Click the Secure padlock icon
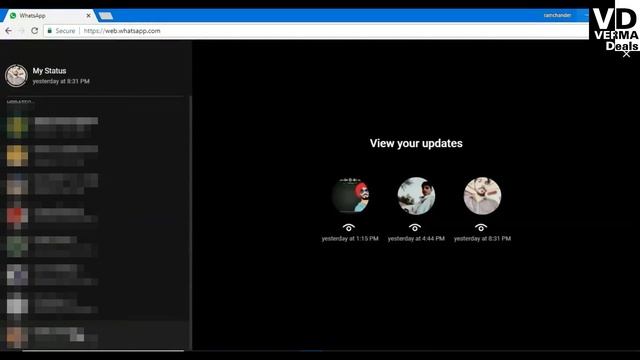The image size is (640, 360). [50, 31]
